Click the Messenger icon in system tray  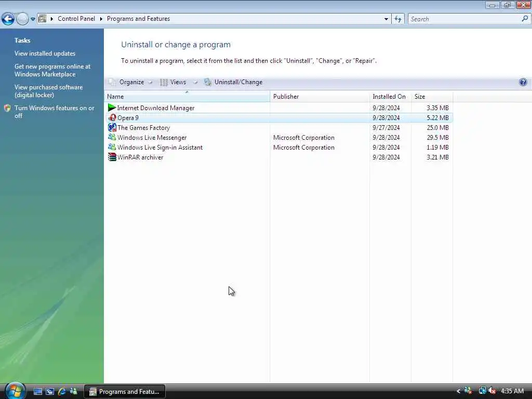point(468,391)
